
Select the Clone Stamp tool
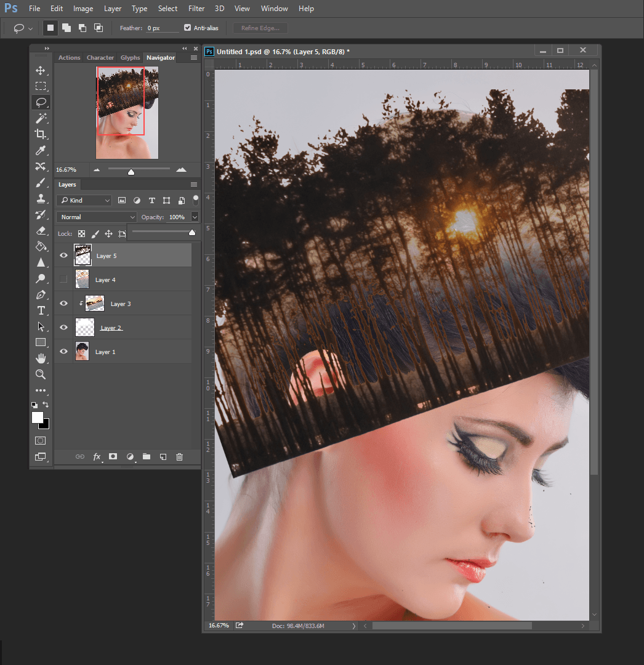pyautogui.click(x=41, y=199)
